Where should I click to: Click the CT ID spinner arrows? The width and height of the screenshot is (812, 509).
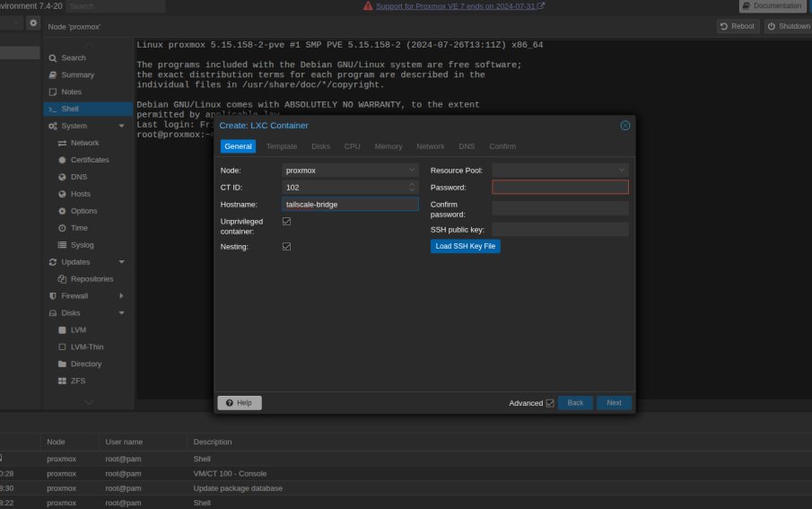tap(412, 187)
